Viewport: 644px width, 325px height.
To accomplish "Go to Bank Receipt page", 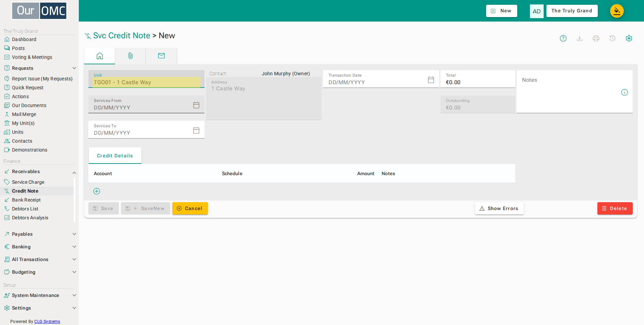I will 26,200.
